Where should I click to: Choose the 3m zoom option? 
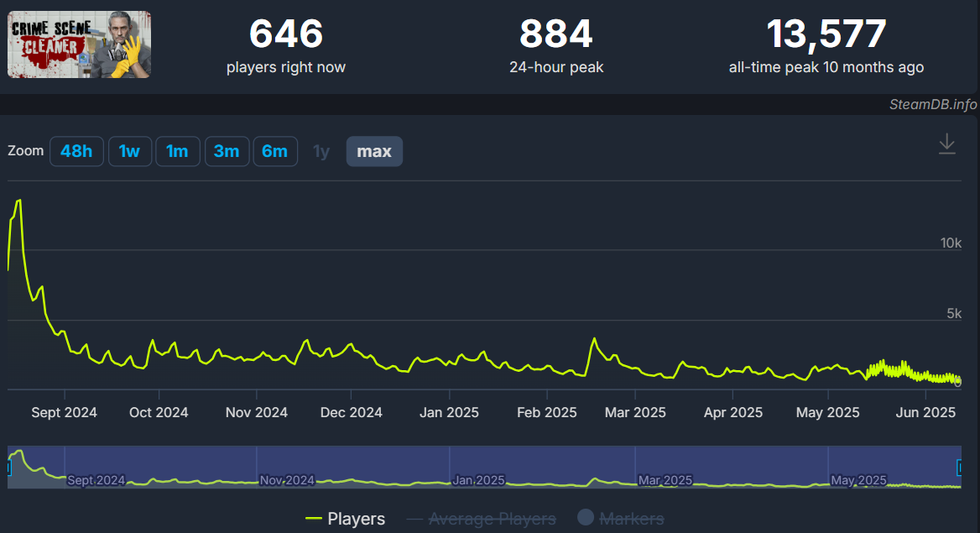coord(227,151)
